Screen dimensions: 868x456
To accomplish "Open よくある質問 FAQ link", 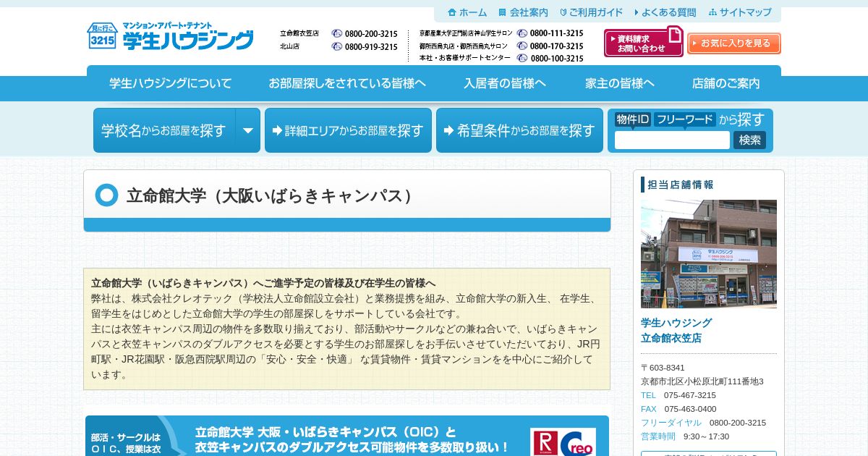I will (x=665, y=12).
